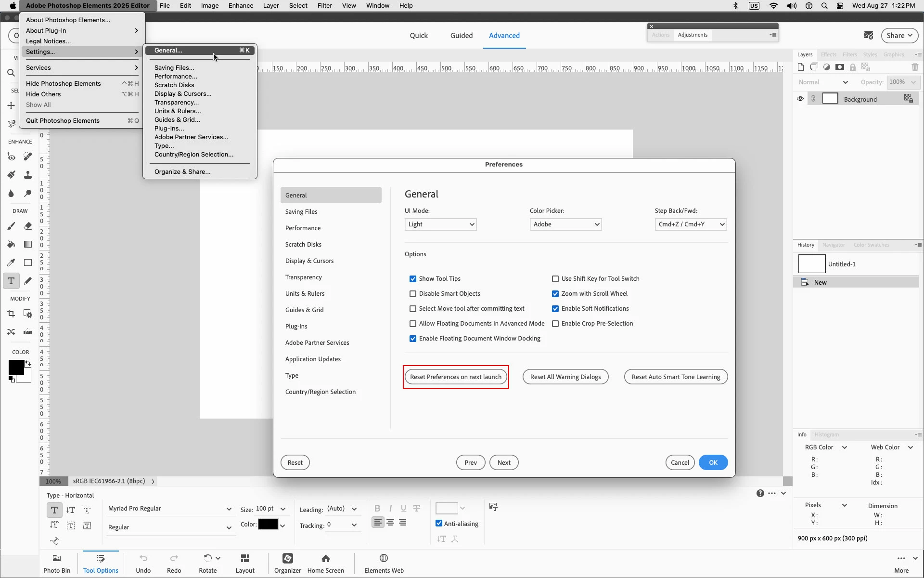Switch to the Guided tab
Screen dimensions: 924x578
[461, 36]
